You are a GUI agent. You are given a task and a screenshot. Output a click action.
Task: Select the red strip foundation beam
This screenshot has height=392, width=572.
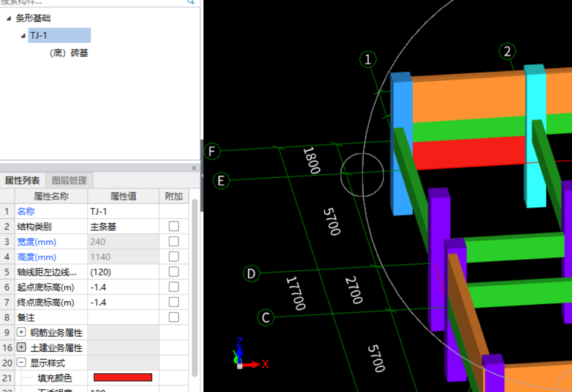469,152
